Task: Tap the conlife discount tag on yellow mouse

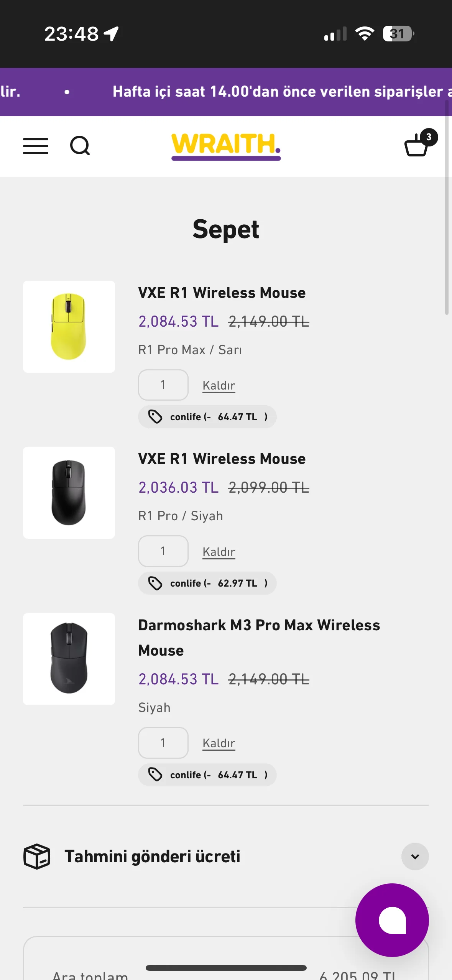Action: (207, 417)
